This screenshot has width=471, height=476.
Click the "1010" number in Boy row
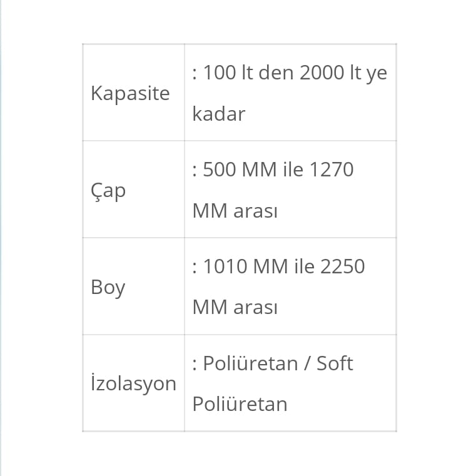tap(225, 266)
